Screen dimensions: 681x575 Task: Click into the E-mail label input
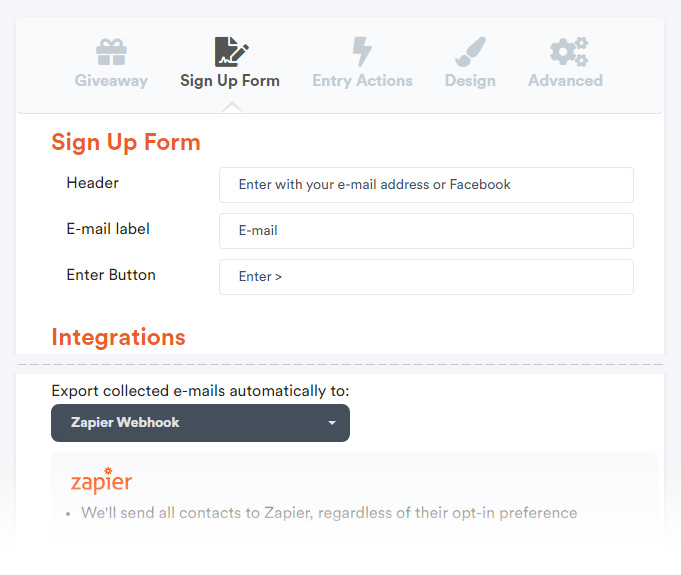[x=426, y=231]
